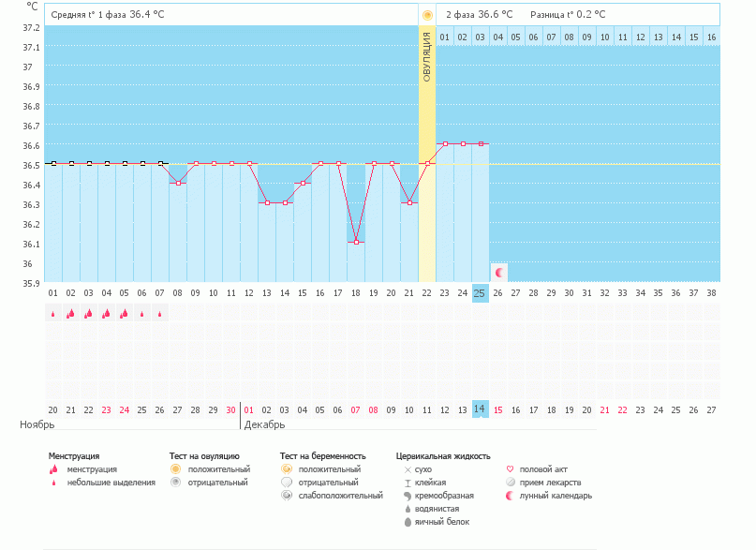This screenshot has width=756, height=550.
Task: Click the icon beside 'яичный белок'
Action: coord(408,522)
